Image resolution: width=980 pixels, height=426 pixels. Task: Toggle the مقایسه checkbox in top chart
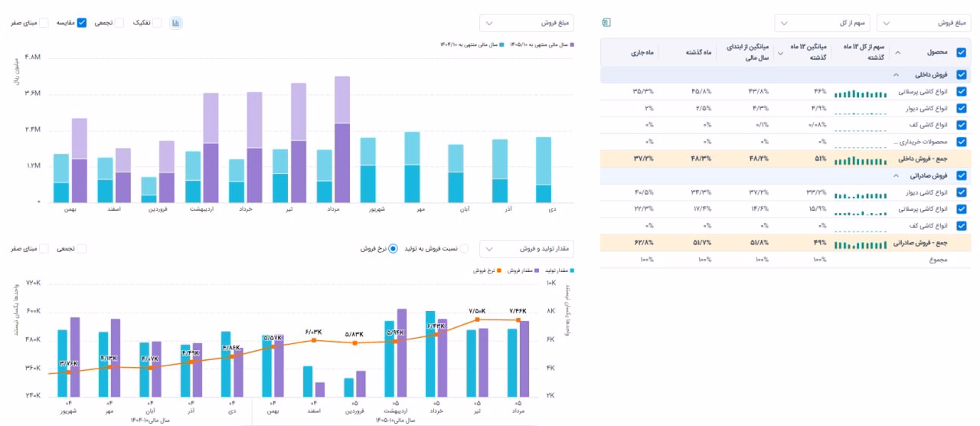tap(82, 23)
